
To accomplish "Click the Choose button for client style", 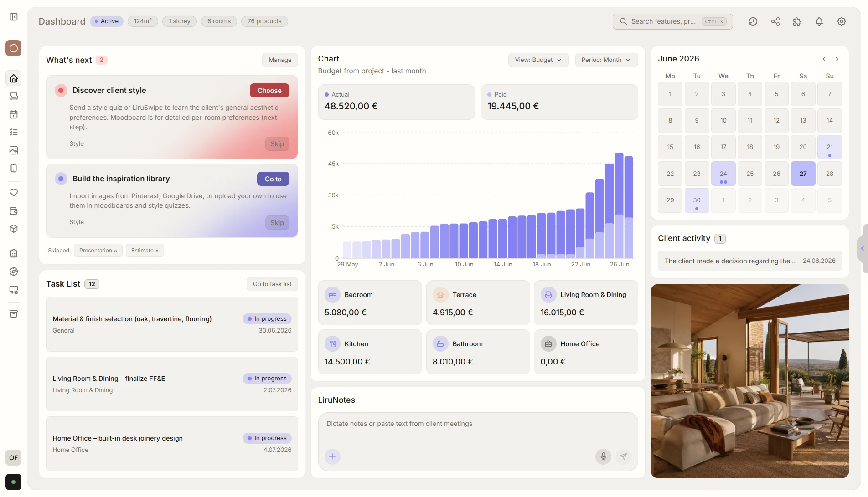I will coord(269,91).
